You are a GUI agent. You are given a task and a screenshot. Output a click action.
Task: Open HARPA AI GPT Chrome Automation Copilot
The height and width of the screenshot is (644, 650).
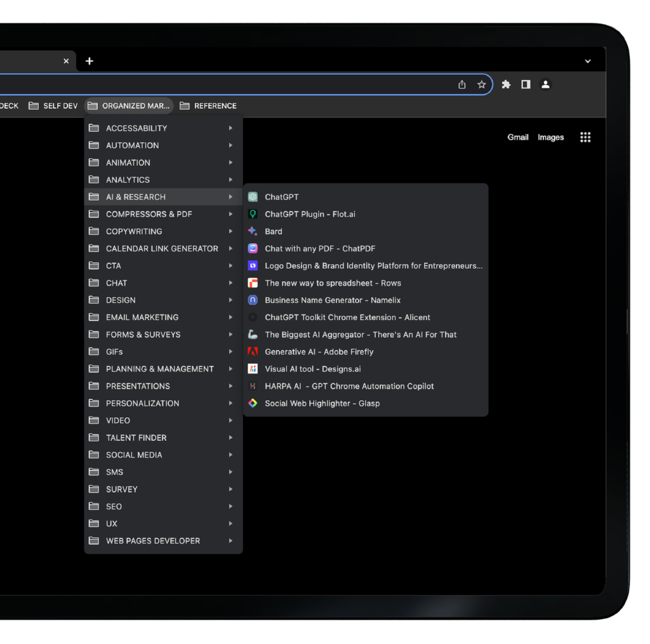pos(365,386)
